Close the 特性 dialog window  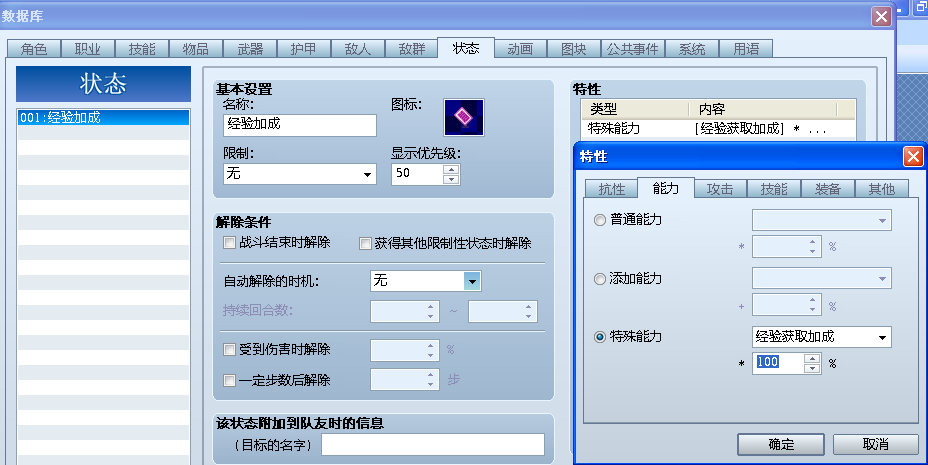[x=913, y=157]
